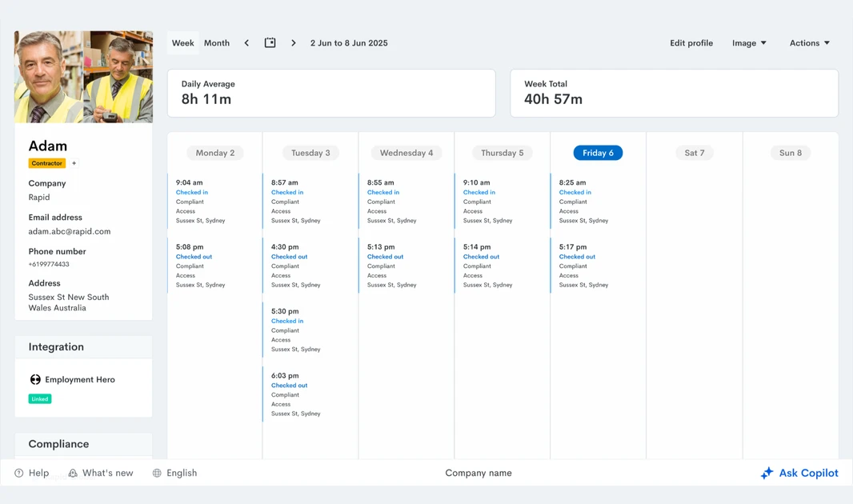The width and height of the screenshot is (853, 504).
Task: Click the Compliance section header
Action: (x=83, y=444)
